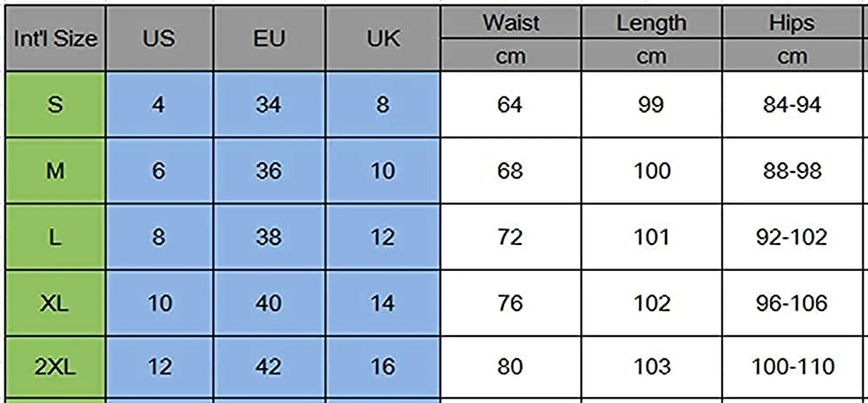Click the Waist header cell

[x=511, y=23]
